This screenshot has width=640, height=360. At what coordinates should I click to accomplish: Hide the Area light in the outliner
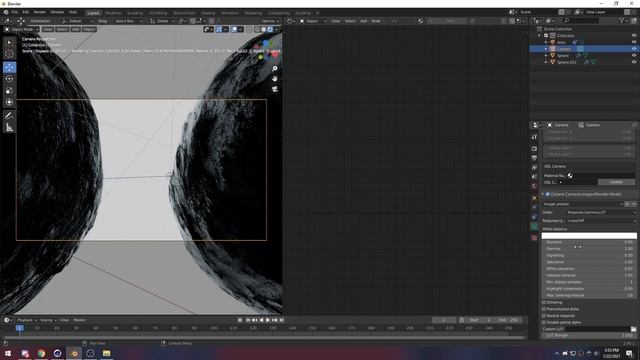click(x=634, y=42)
